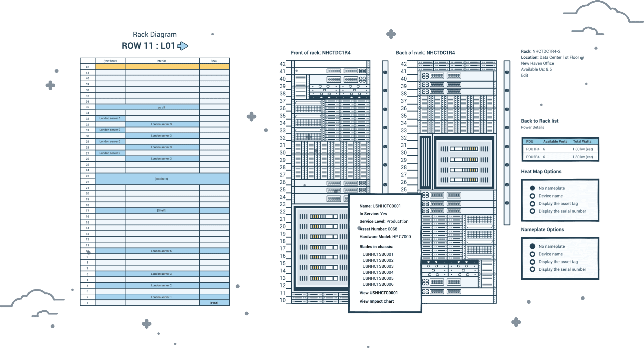This screenshot has width=644, height=348.
Task: Click the front rack U26 patch panel device
Action: tap(331, 183)
